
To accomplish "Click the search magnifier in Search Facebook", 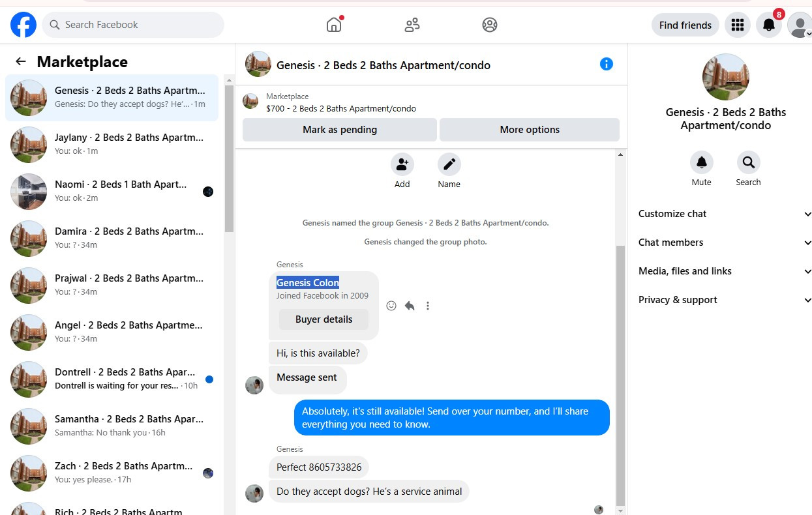I will tap(55, 25).
